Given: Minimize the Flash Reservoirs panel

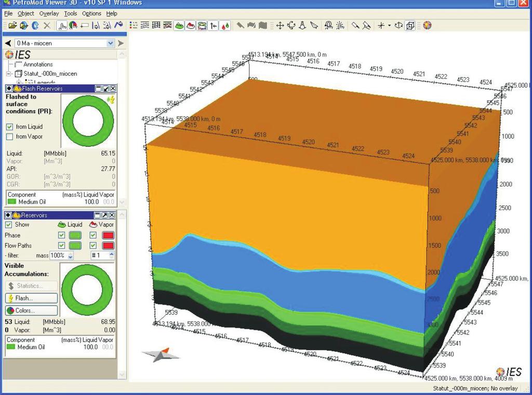Looking at the screenshot, I should (x=98, y=88).
